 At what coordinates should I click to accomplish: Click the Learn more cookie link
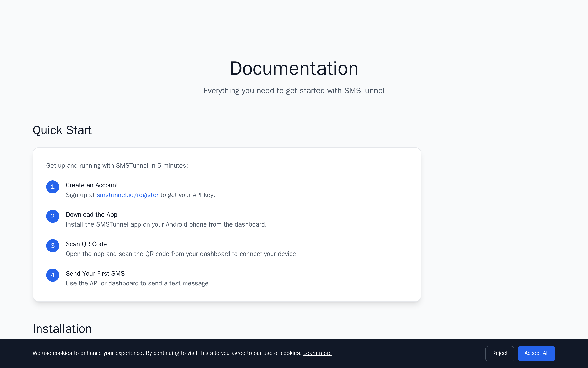(317, 353)
